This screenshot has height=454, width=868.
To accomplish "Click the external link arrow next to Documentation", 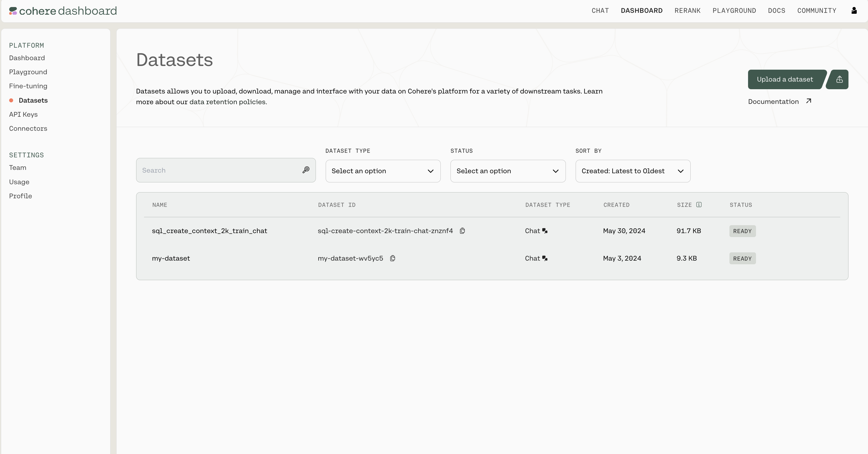I will click(x=809, y=101).
